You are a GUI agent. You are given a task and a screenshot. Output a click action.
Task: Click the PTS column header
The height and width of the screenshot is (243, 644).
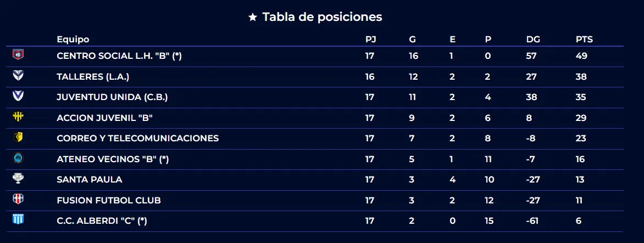(x=584, y=40)
